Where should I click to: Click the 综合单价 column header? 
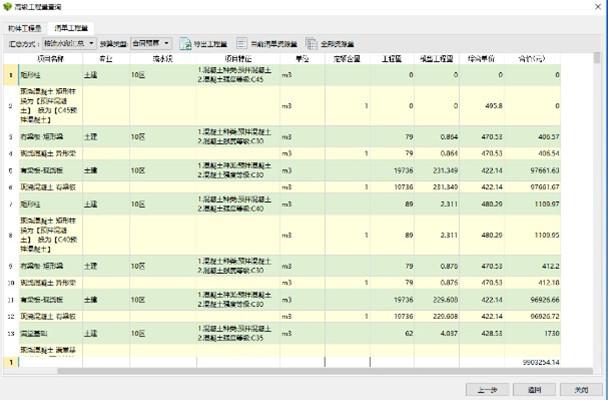[x=486, y=60]
